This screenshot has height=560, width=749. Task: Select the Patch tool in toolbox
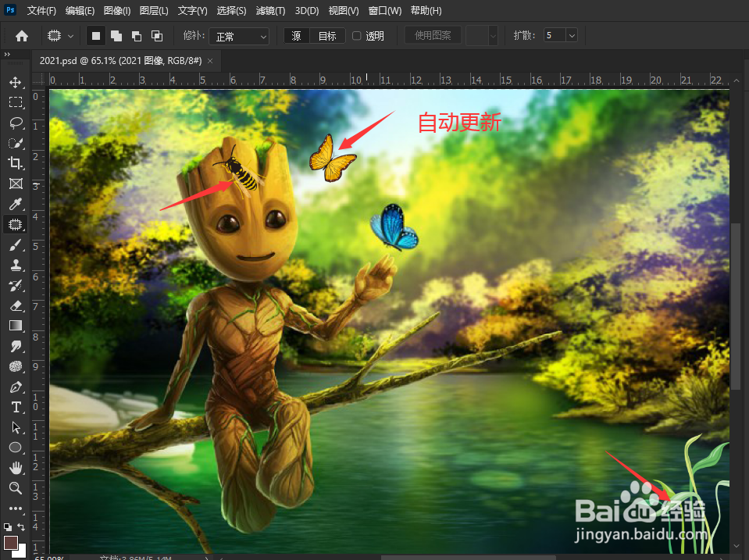(16, 224)
